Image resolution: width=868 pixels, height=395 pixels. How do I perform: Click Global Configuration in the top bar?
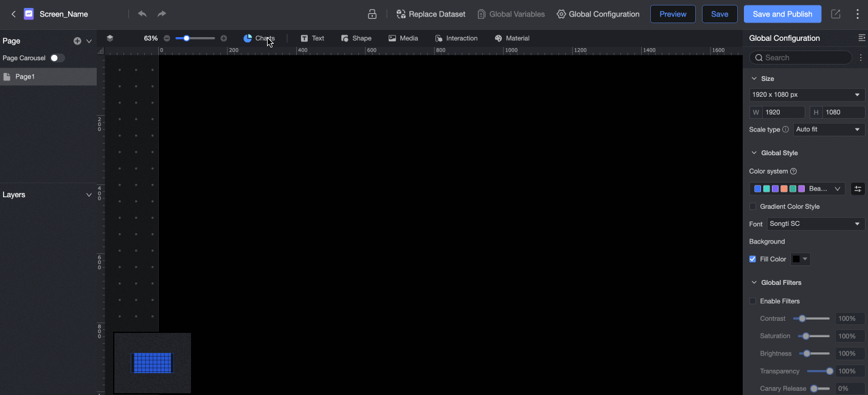coord(598,13)
